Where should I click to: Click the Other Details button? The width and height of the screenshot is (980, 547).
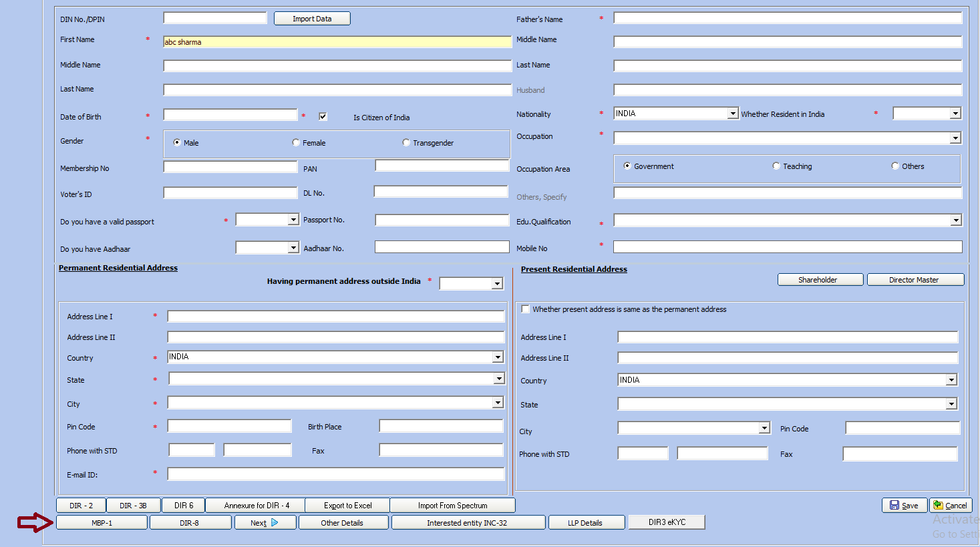pos(343,523)
